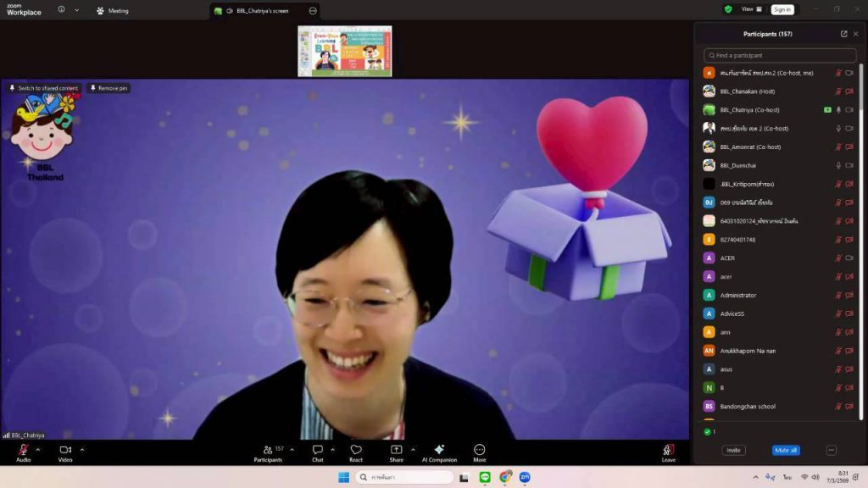Click the Leave meeting icon
This screenshot has height=488, width=868.
coord(669,450)
